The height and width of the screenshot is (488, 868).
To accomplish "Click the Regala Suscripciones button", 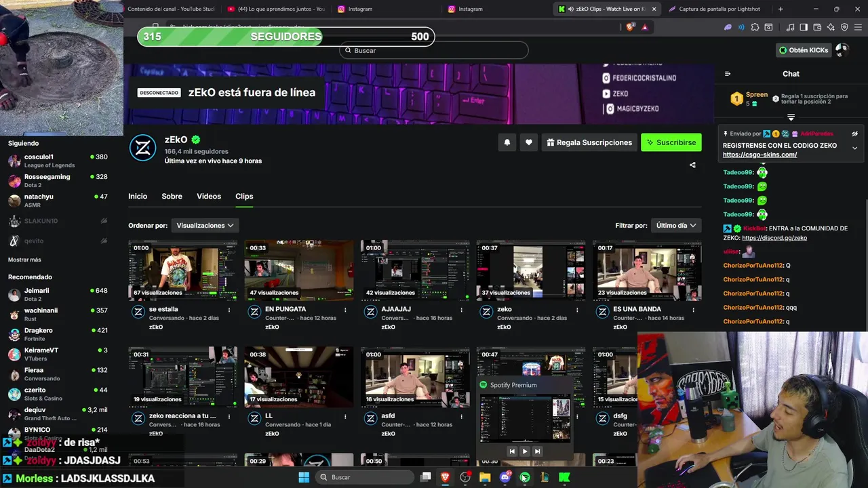I will point(589,142).
